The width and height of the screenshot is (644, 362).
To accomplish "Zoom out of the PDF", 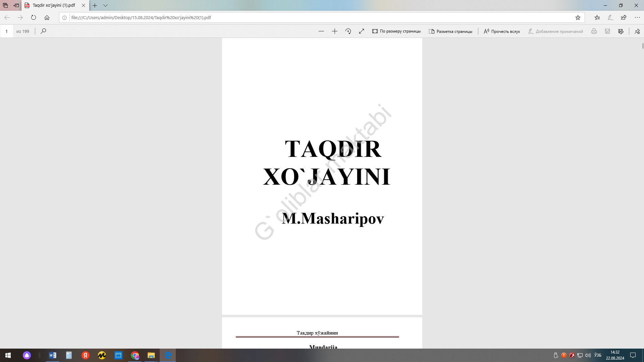I will coord(321,31).
